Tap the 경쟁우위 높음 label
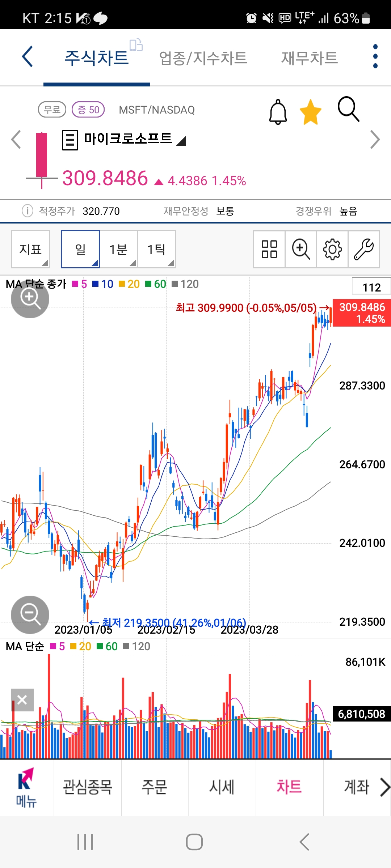Viewport: 391px width, 868px height. click(327, 211)
